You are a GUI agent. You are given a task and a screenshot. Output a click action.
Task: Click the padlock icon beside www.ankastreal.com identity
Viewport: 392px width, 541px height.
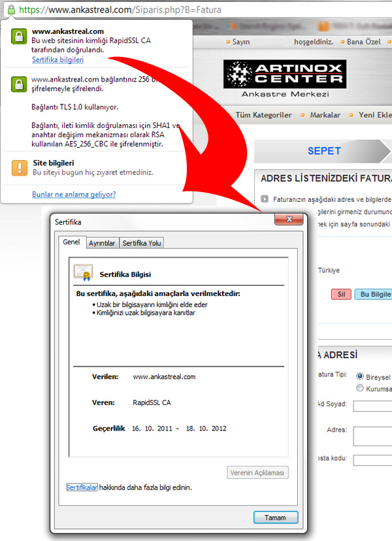(x=19, y=36)
